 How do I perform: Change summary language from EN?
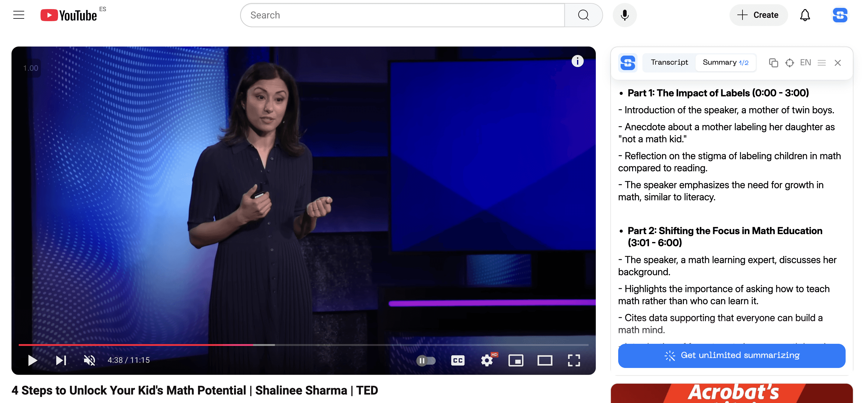[805, 63]
